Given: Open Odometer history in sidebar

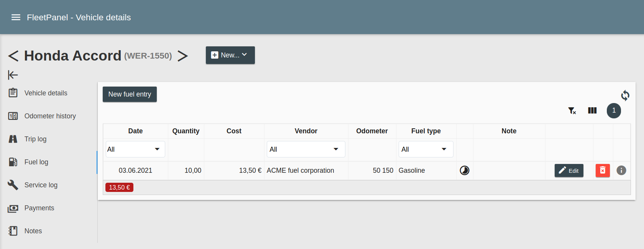Looking at the screenshot, I should click(50, 116).
